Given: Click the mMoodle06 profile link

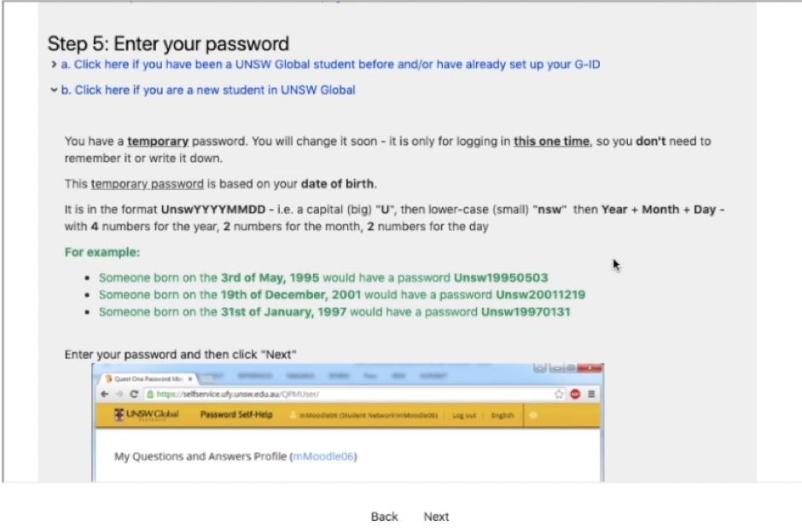Looking at the screenshot, I should pyautogui.click(x=323, y=456).
